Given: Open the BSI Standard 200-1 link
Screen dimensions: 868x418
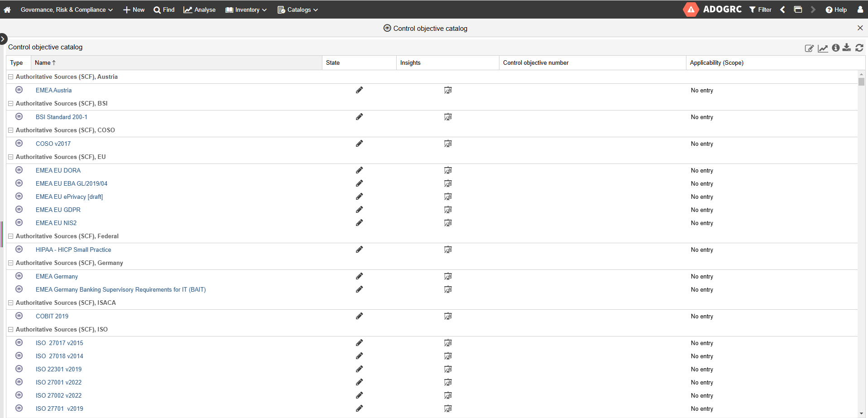Looking at the screenshot, I should [x=62, y=117].
